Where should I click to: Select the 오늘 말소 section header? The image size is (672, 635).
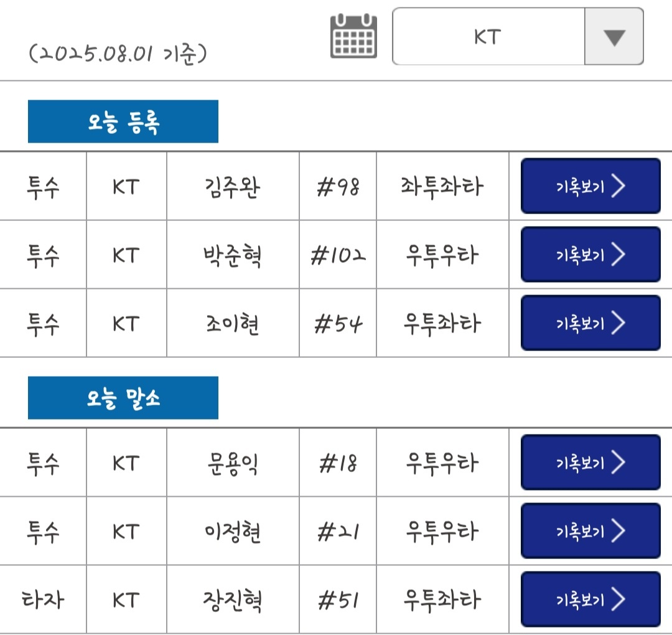point(123,398)
